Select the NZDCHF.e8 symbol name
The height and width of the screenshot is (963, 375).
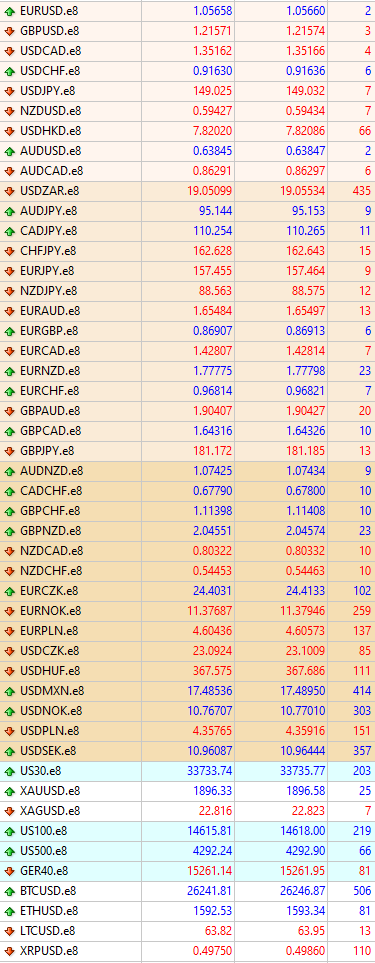(50, 571)
